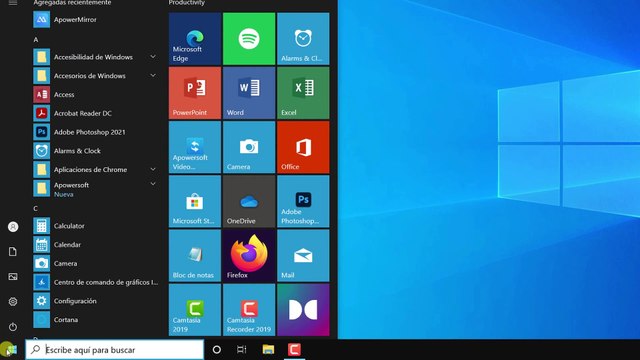The width and height of the screenshot is (640, 360).
Task: Open the Microsoft Store tile
Action: click(195, 202)
